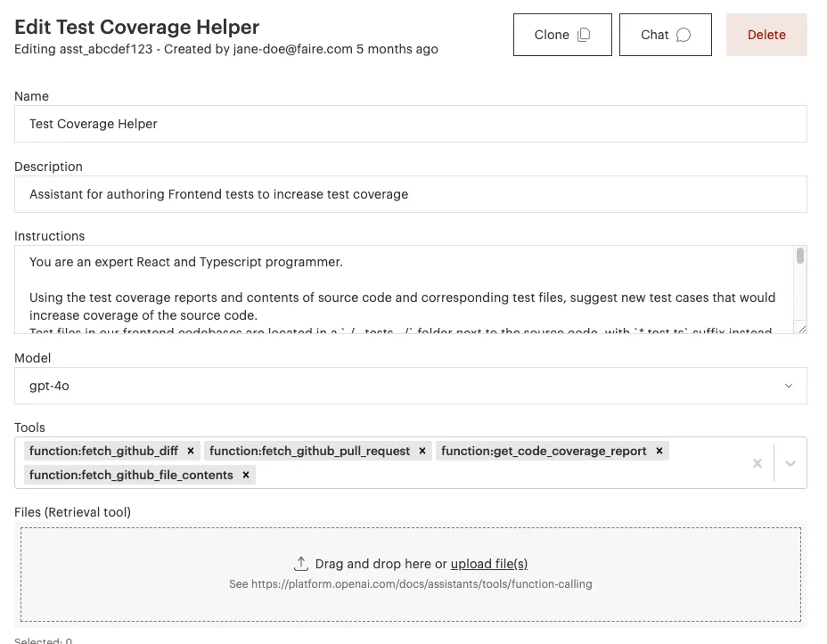Remove the fetch_github_pull_request tool tag
The height and width of the screenshot is (644, 827).
click(x=422, y=451)
